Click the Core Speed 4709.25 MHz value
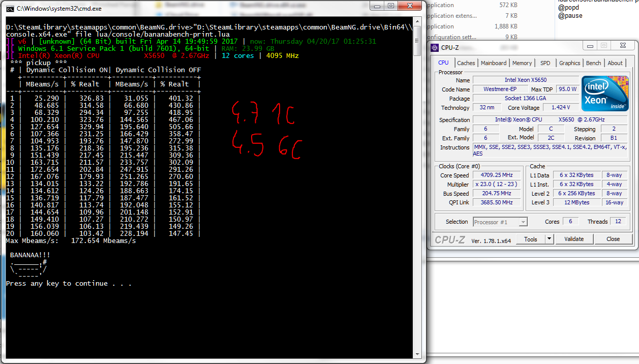 (x=497, y=175)
